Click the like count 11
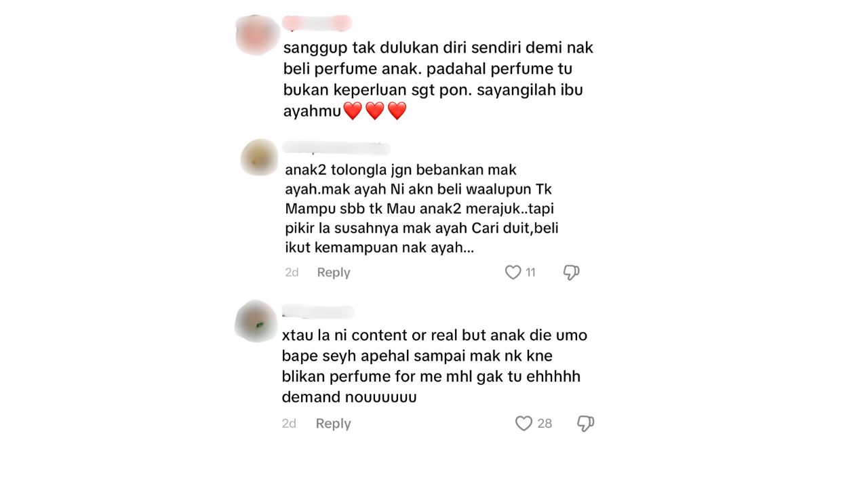The image size is (868, 488). [530, 272]
